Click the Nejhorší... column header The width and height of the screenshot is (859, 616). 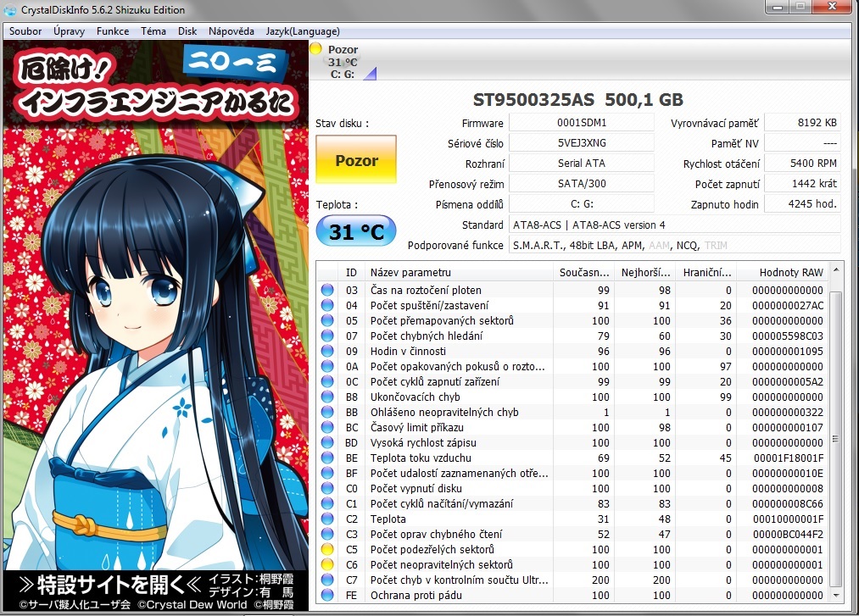pyautogui.click(x=645, y=272)
